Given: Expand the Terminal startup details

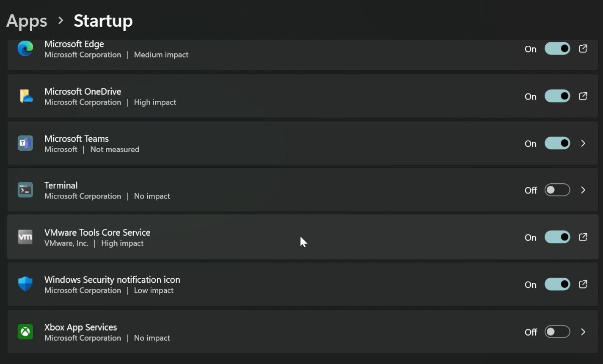Looking at the screenshot, I should (x=583, y=190).
